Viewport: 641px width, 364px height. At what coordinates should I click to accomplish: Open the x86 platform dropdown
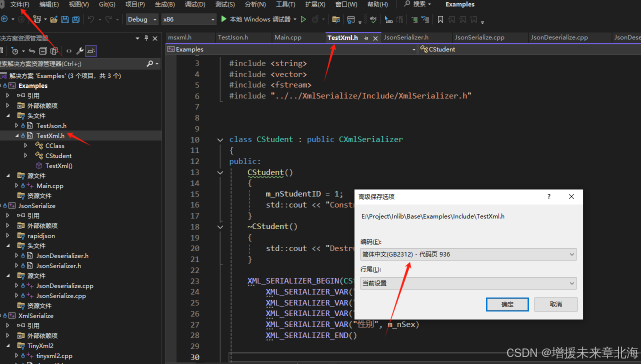[188, 19]
